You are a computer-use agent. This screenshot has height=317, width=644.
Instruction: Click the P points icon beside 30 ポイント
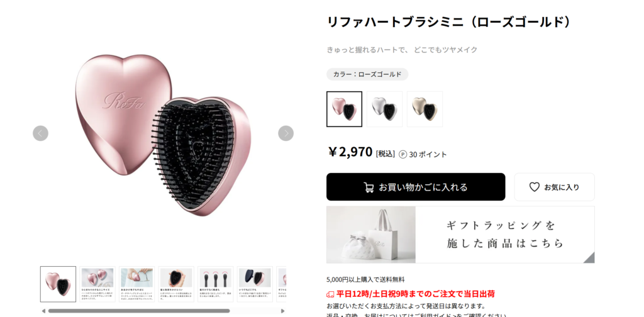pos(403,154)
